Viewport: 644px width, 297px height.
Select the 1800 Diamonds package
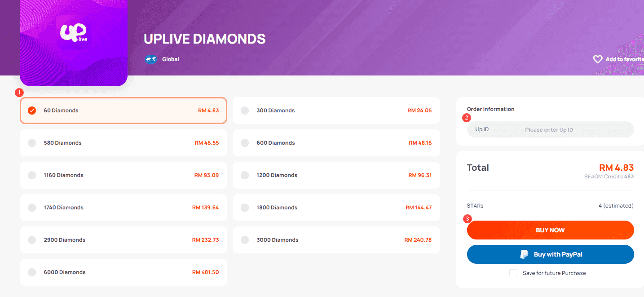(335, 207)
